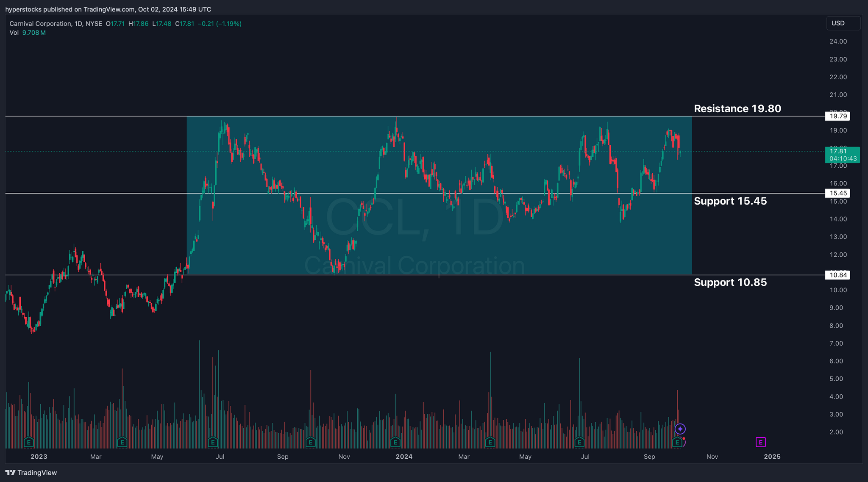868x482 pixels.
Task: Select the Resistance 19.80 text label
Action: [737, 108]
